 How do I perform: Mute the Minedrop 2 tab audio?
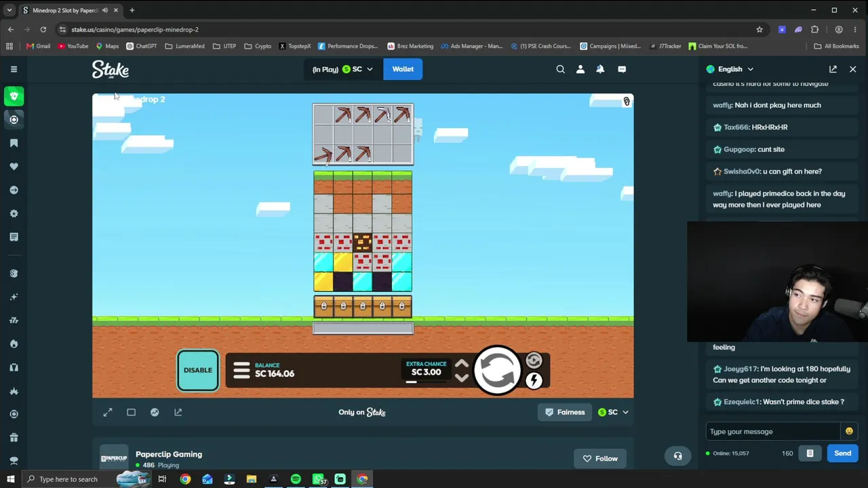pos(104,10)
